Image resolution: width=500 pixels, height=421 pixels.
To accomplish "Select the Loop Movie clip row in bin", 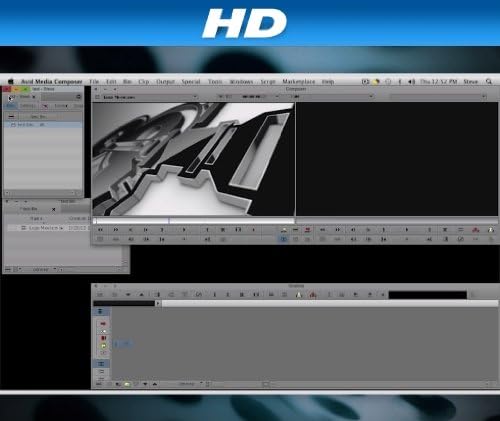I will pyautogui.click(x=49, y=228).
